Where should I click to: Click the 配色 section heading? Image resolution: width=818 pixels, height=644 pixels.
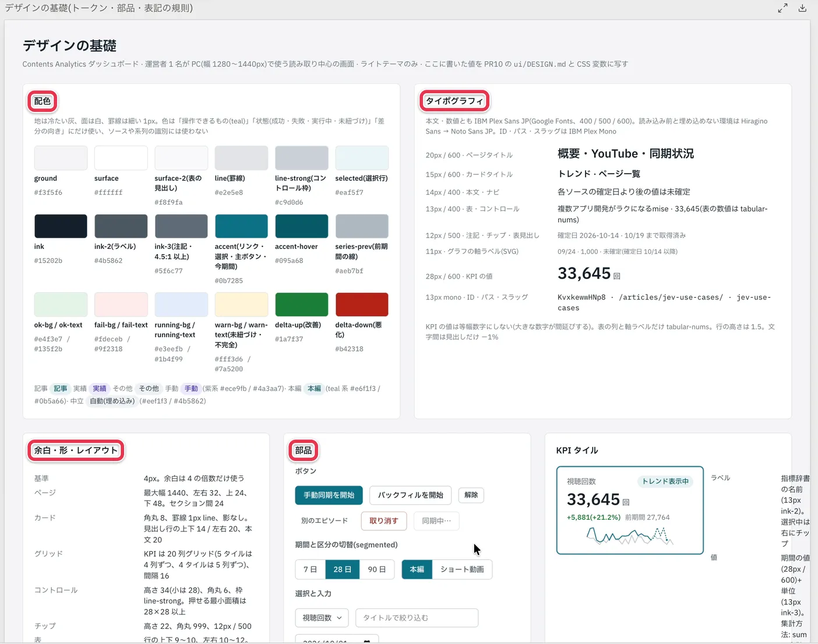(x=43, y=101)
